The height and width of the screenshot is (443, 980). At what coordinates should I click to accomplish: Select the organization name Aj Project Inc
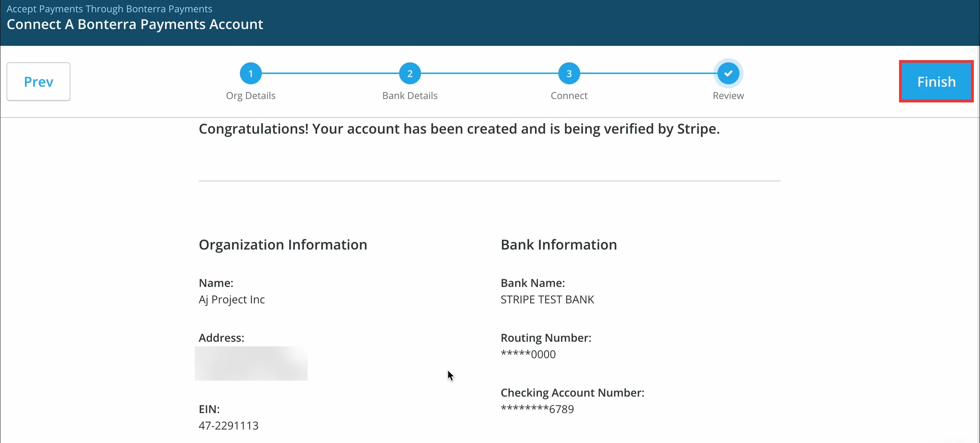click(231, 299)
